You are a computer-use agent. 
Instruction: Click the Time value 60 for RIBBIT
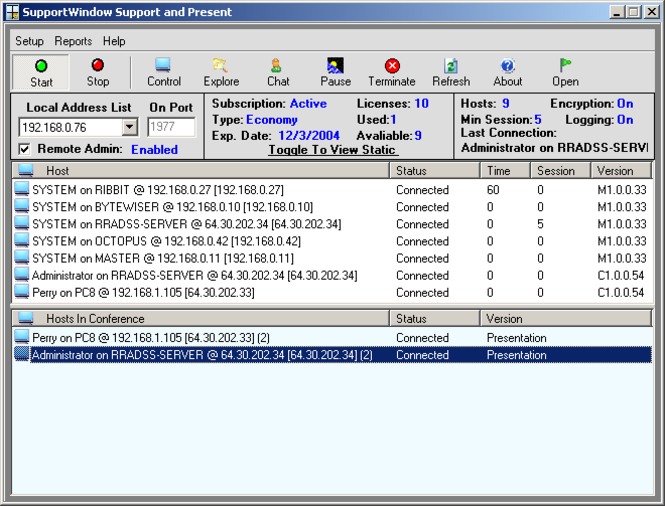tap(493, 190)
